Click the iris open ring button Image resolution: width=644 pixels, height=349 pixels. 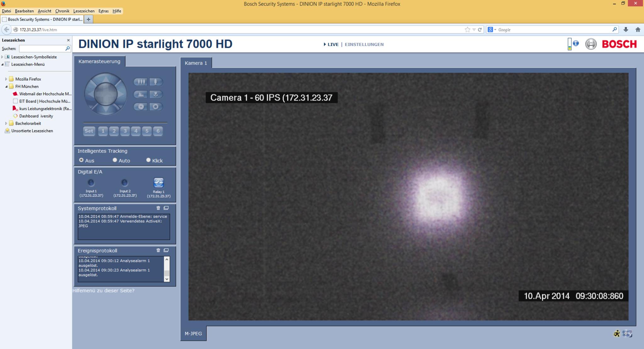(155, 107)
